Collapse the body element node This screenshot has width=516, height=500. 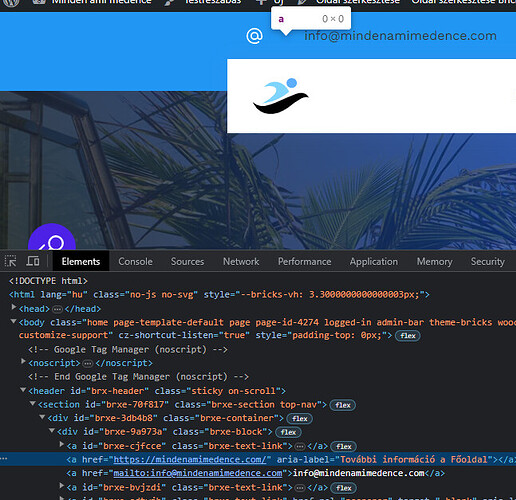click(x=14, y=321)
